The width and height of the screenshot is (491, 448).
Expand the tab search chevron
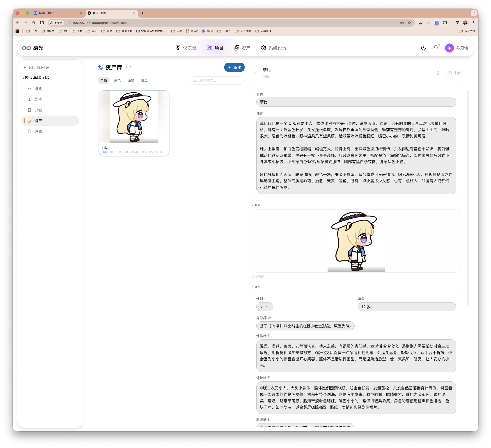pos(473,13)
